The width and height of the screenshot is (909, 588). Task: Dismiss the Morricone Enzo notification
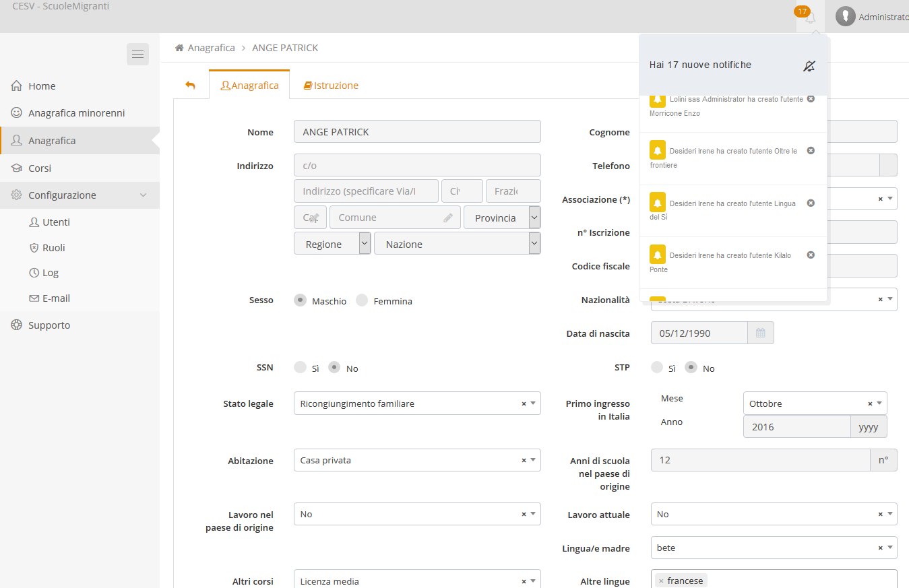811,98
